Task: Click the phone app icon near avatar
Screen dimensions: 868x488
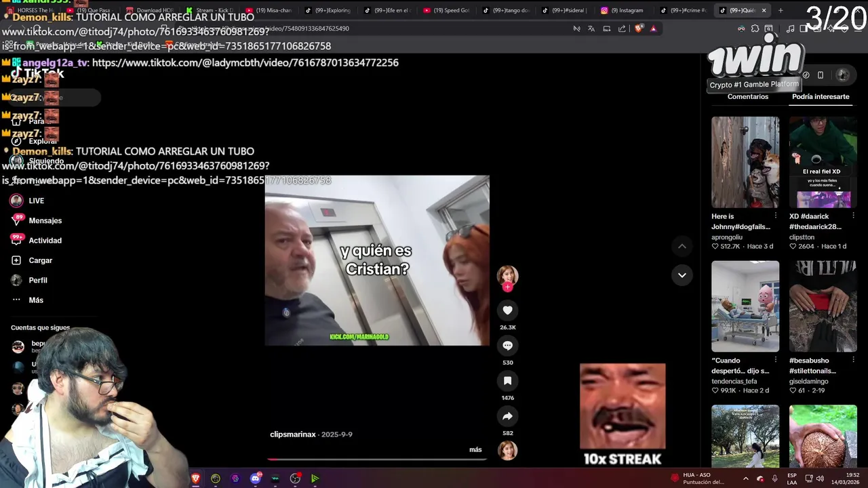Action: pos(821,75)
